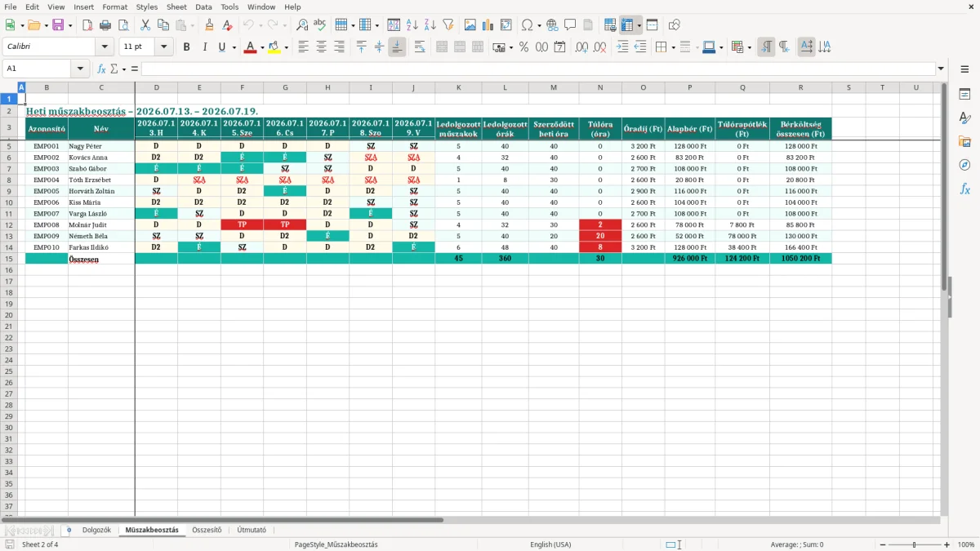
Task: Switch to the Útmutató sheet tab
Action: [x=252, y=530]
